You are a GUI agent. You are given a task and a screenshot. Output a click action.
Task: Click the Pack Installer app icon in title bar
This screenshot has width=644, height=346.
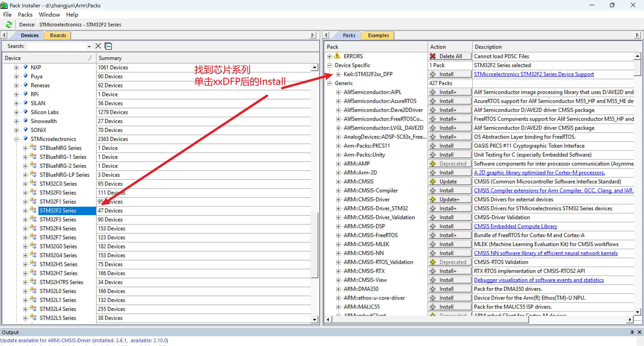4,5
